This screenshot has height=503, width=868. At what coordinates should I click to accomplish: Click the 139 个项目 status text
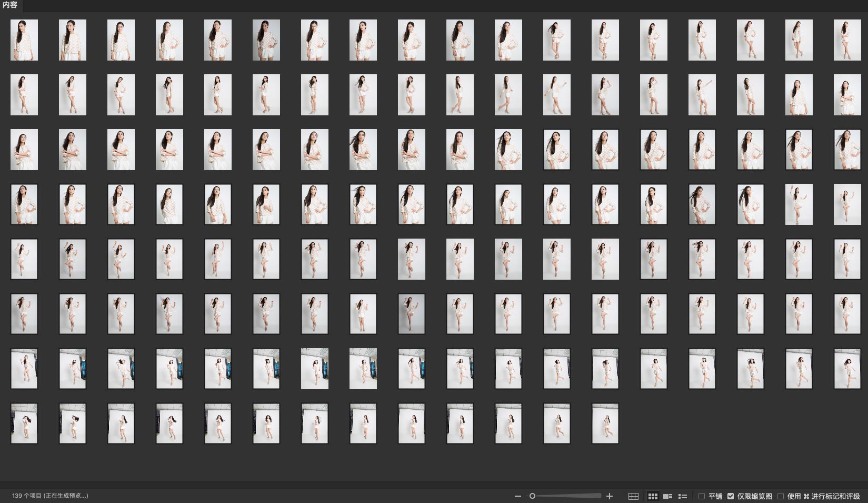coord(50,496)
